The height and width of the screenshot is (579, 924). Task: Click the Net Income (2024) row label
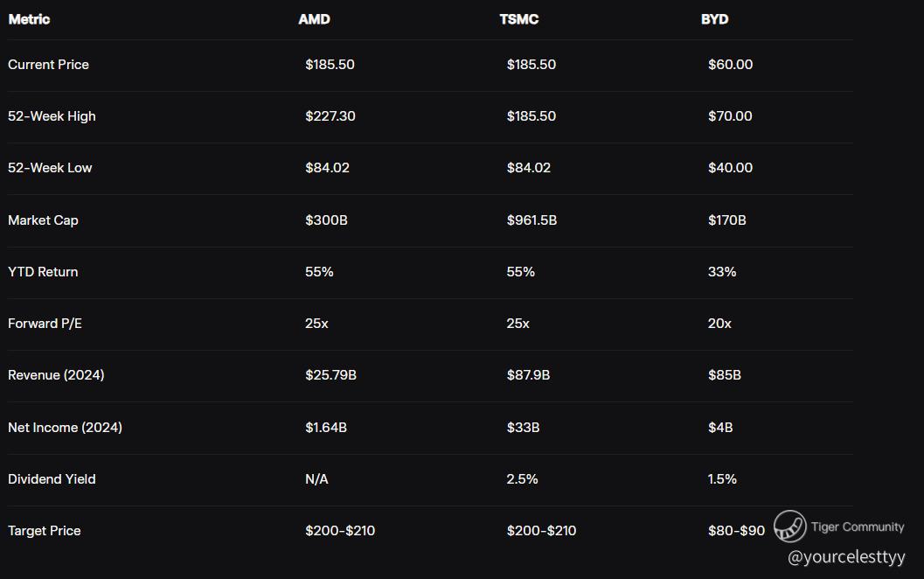[x=65, y=428]
